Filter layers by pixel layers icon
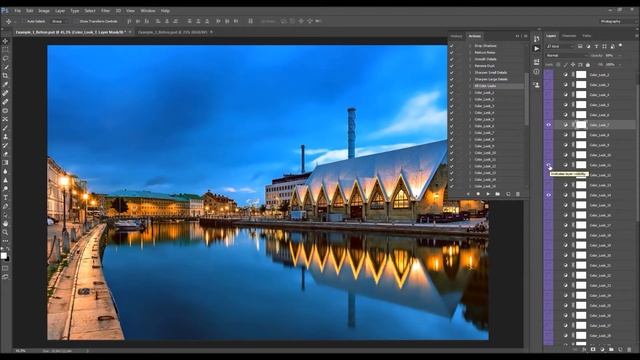The height and width of the screenshot is (360, 640). [x=580, y=47]
